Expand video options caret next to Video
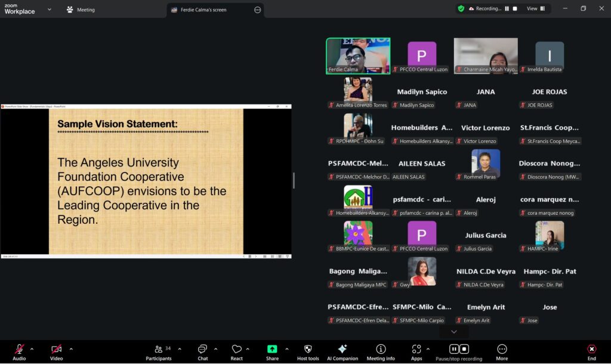This screenshot has height=364, width=611. pyautogui.click(x=71, y=348)
